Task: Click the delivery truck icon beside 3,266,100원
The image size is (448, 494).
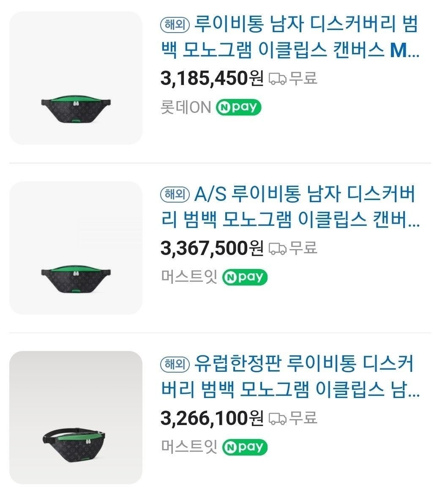Action: coord(277,418)
